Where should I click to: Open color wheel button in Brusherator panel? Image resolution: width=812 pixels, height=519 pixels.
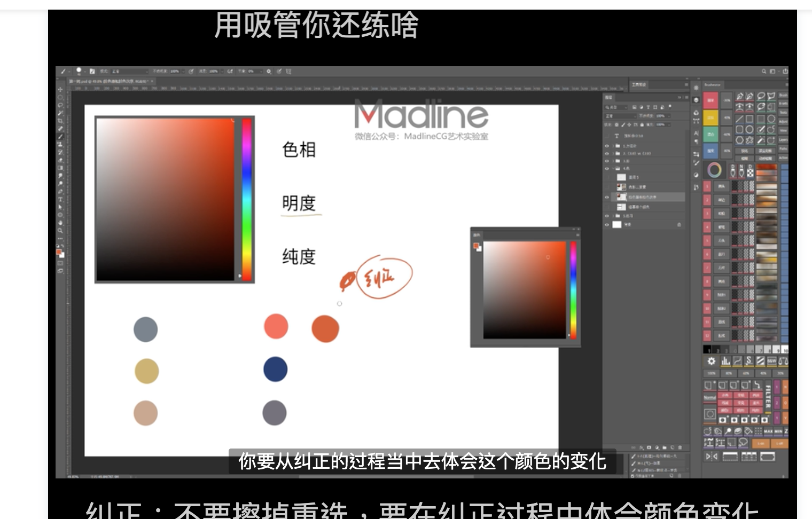[714, 170]
